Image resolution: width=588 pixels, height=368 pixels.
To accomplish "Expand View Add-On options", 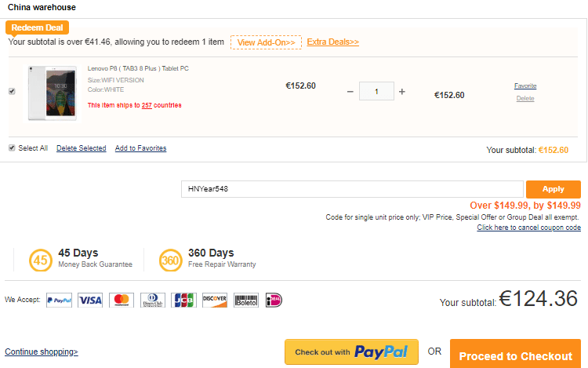I will pos(266,42).
